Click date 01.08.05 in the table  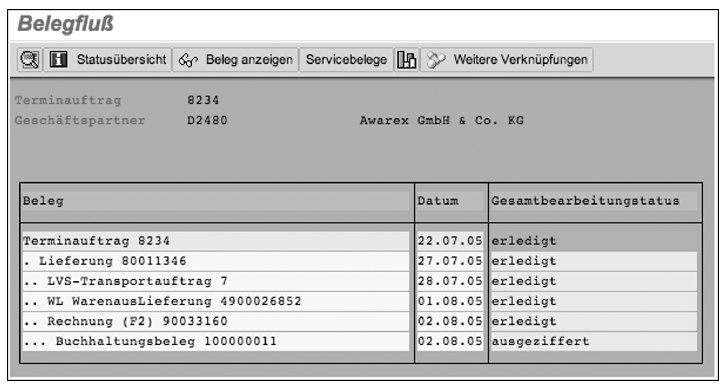450,301
